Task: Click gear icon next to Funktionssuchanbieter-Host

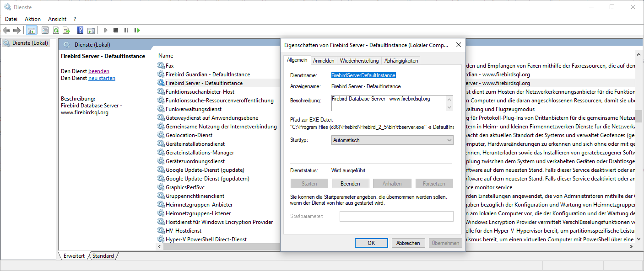Action: tap(161, 92)
